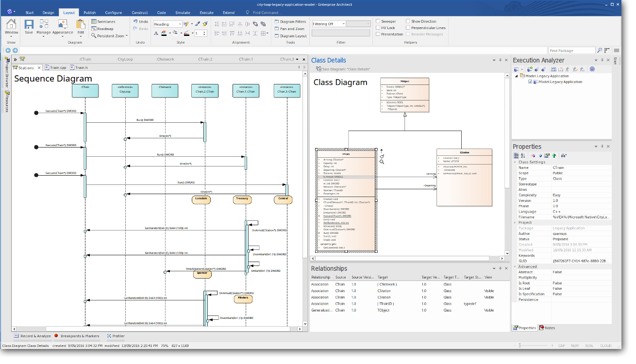The height and width of the screenshot is (364, 636).
Task: Enable the Sweeper checkbox
Action: tap(378, 21)
